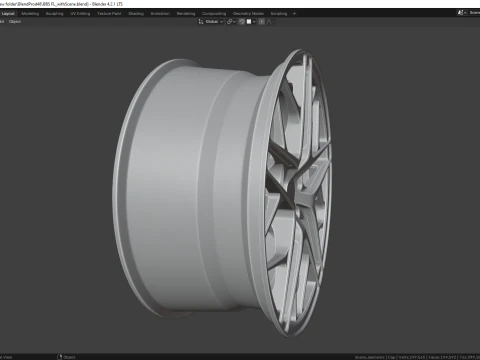Click the Scene name field
The height and width of the screenshot is (360, 480).
[x=474, y=13]
